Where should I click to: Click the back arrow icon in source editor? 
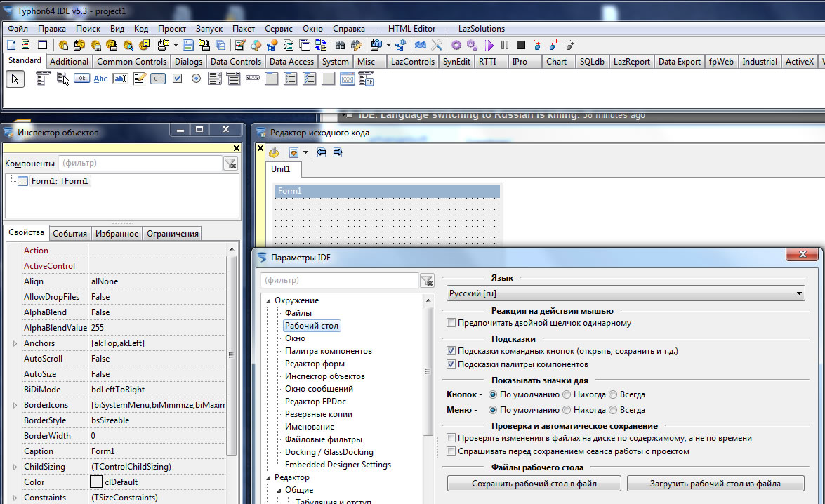click(x=321, y=152)
